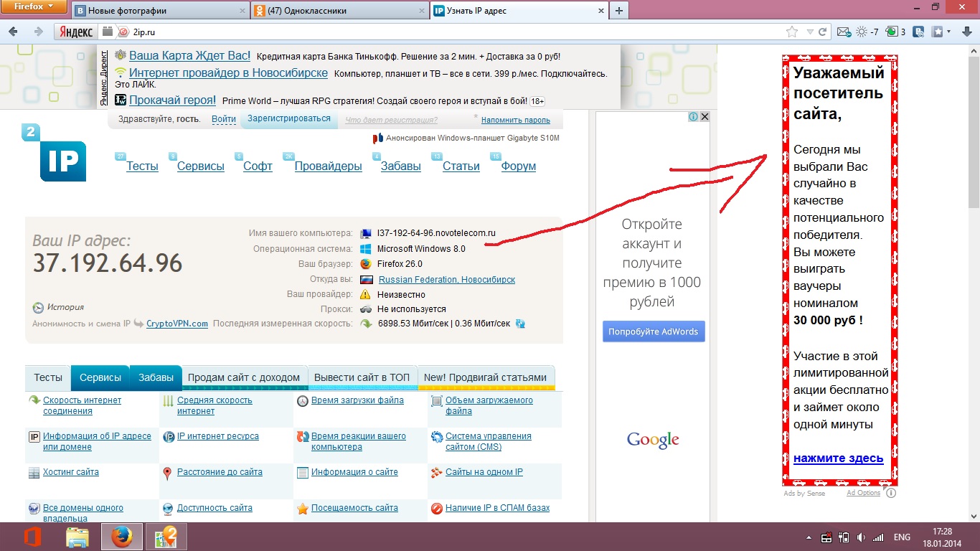Click the clock icon for Время загрузки файла
The height and width of the screenshot is (551, 980).
pyautogui.click(x=303, y=401)
